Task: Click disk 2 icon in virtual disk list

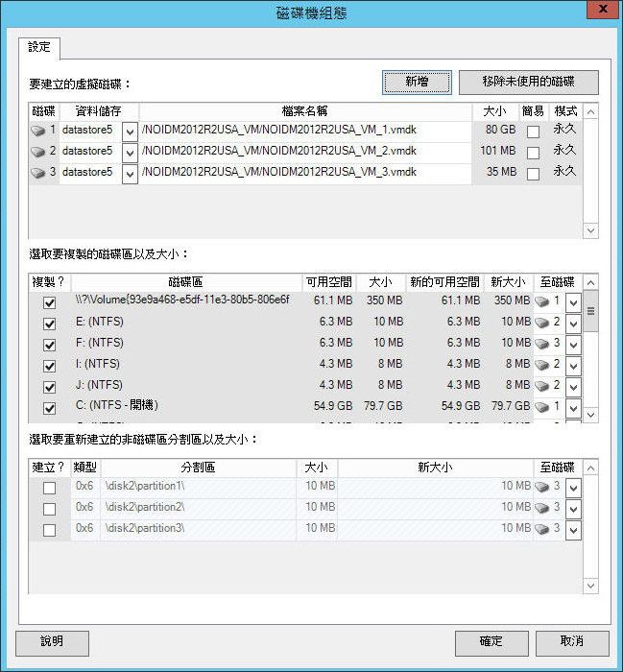Action: 38,152
